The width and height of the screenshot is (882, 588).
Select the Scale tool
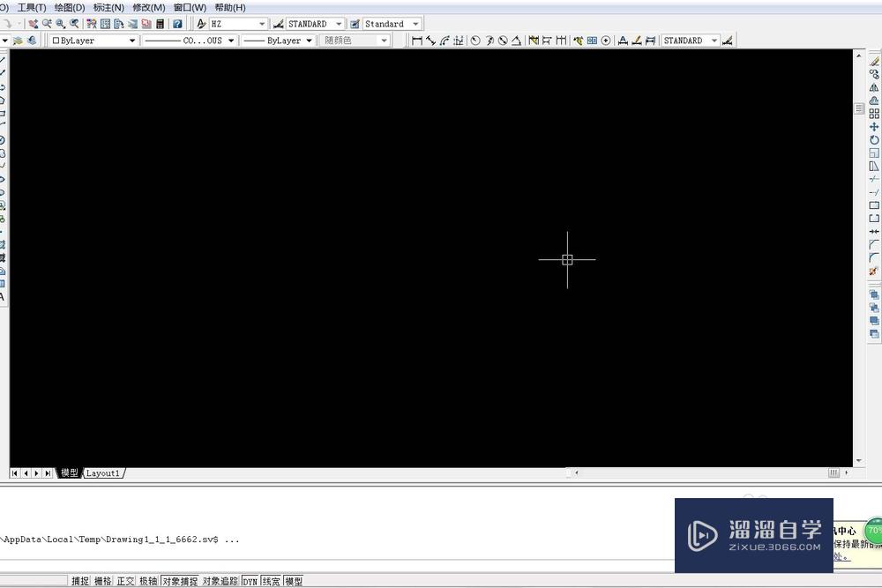874,153
